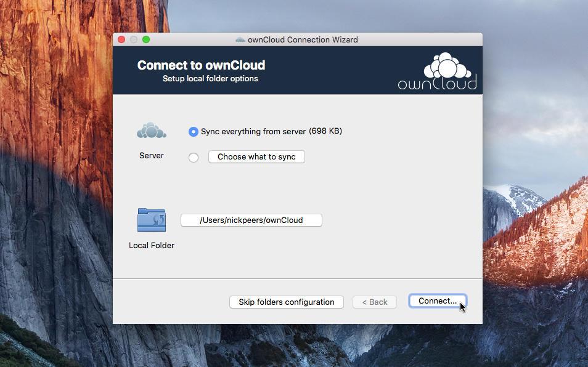Open the Choose what to sync dialog
Screen dimensions: 588x367
click(256, 157)
